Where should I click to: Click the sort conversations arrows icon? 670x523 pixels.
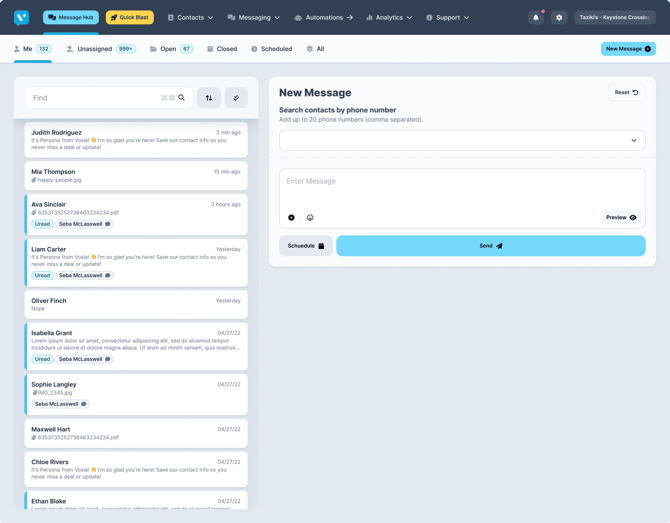[x=209, y=98]
